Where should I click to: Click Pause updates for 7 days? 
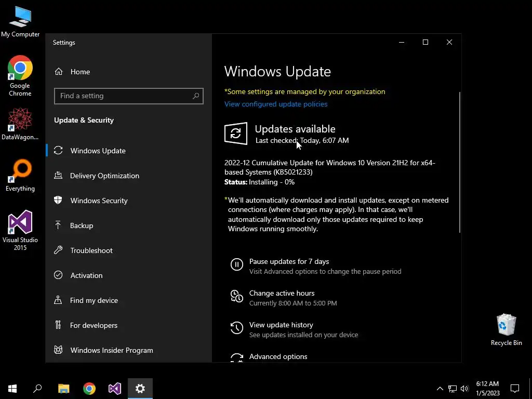(x=289, y=262)
